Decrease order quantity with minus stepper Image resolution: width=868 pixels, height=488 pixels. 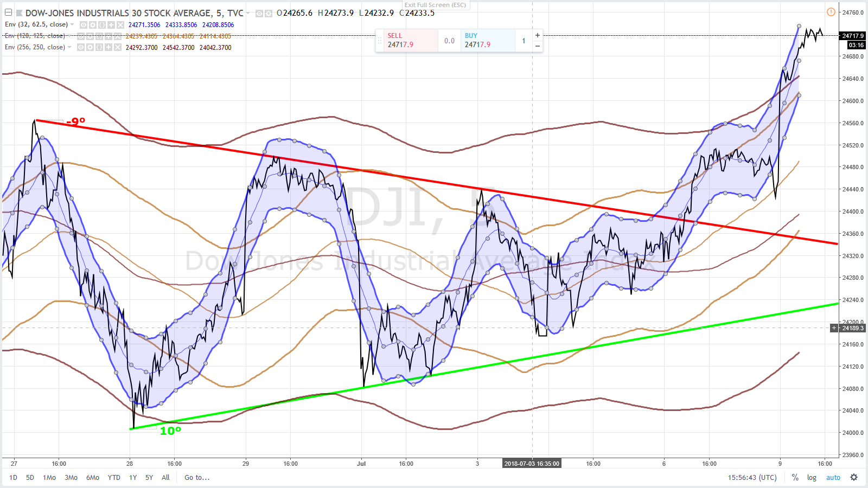tap(538, 46)
